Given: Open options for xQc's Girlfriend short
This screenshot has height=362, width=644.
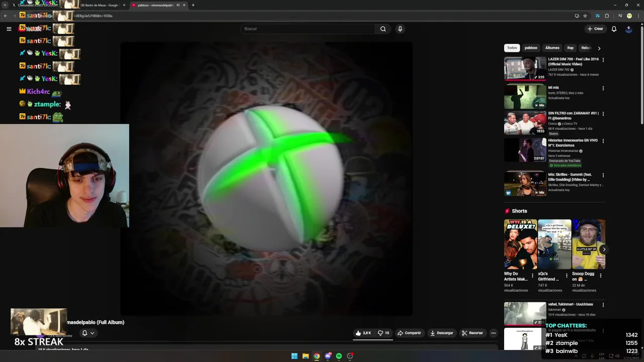Looking at the screenshot, I should pyautogui.click(x=567, y=276).
